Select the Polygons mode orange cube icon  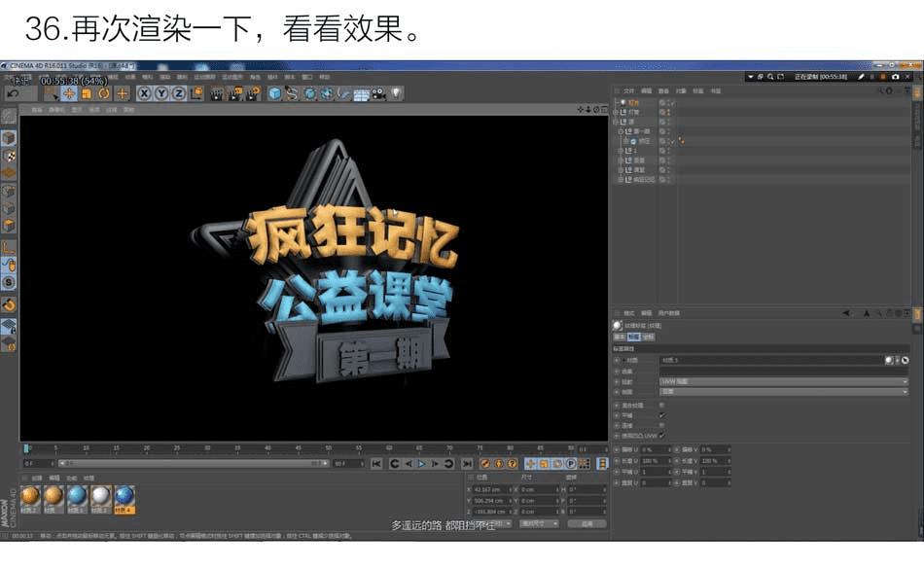point(9,226)
